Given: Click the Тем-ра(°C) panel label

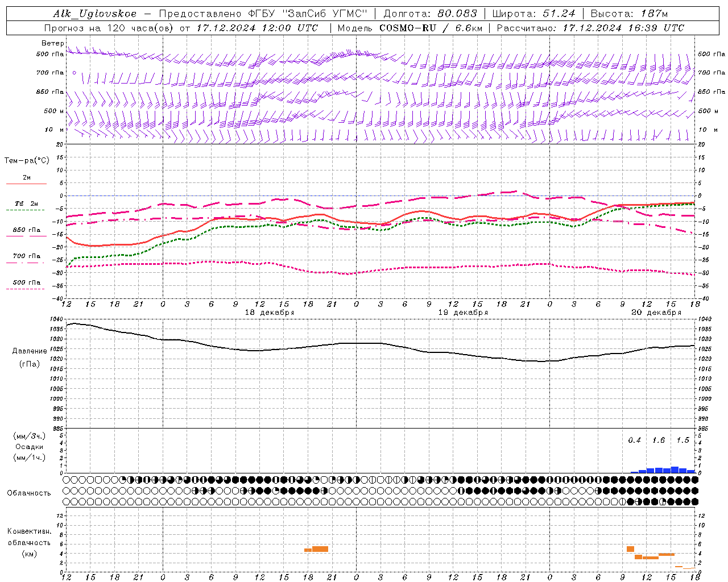Looking at the screenshot, I should 27,161.
